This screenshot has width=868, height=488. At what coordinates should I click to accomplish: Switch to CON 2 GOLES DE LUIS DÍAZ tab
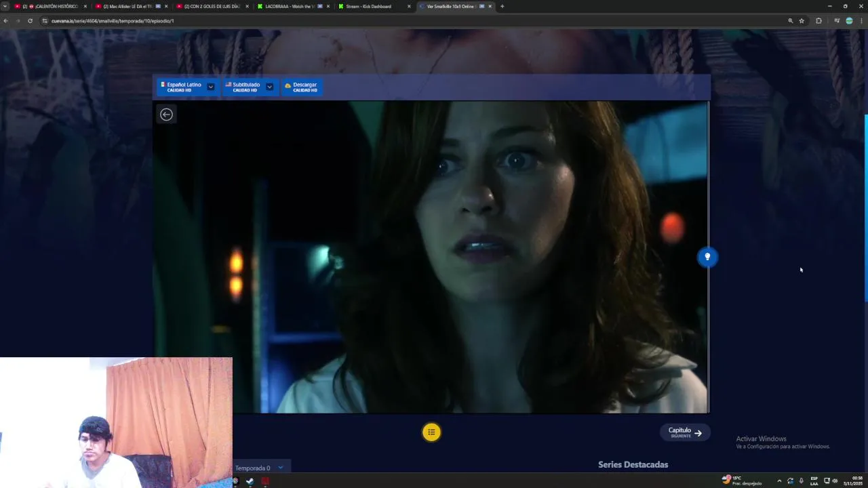pos(212,6)
